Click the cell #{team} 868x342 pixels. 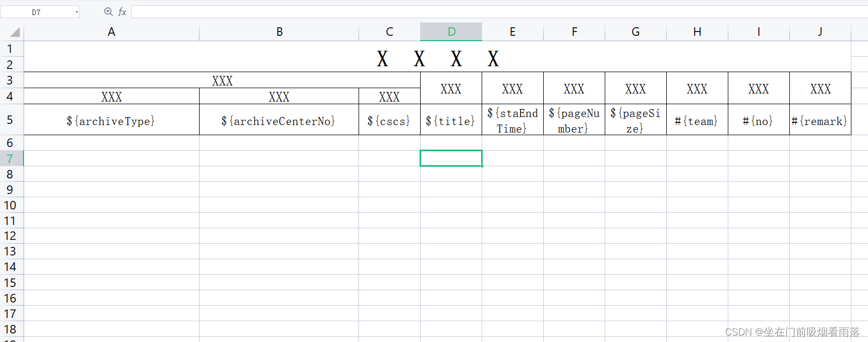[697, 120]
